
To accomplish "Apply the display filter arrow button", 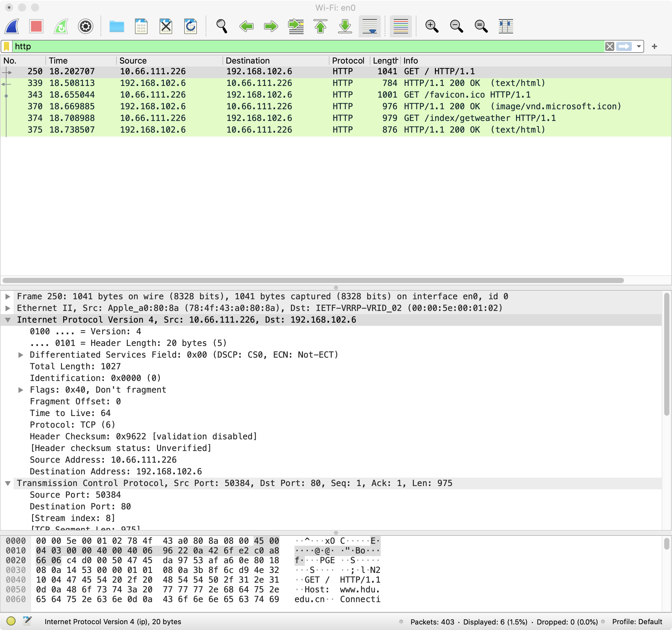I will [624, 46].
